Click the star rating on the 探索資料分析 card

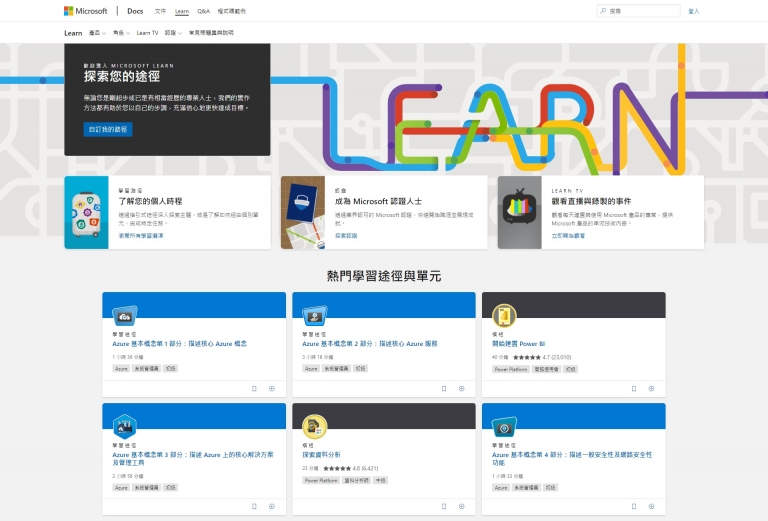pyautogui.click(x=337, y=469)
